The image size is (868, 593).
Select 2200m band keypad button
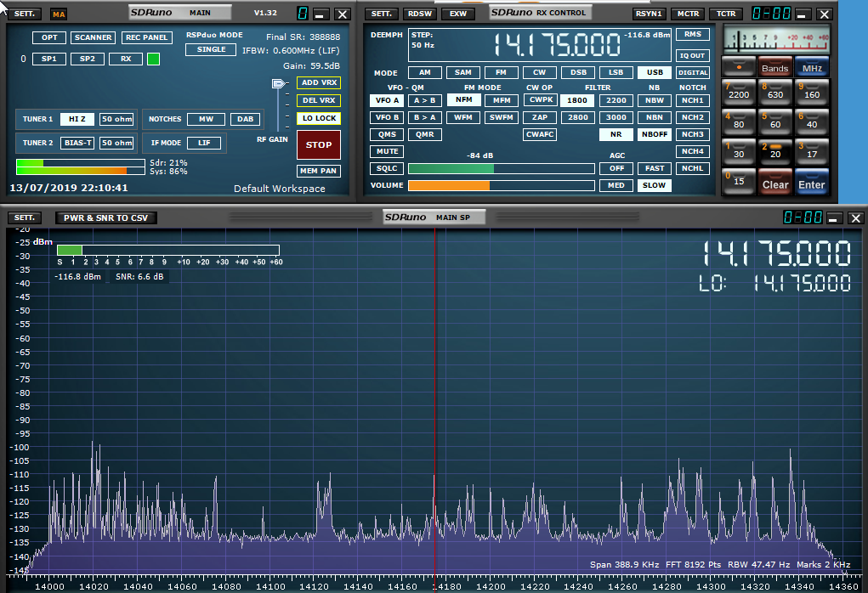(x=739, y=93)
